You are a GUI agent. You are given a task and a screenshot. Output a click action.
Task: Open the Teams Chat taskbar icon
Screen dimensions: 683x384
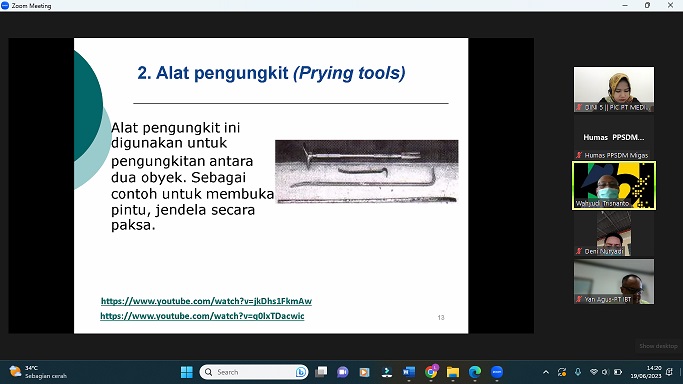pyautogui.click(x=343, y=372)
